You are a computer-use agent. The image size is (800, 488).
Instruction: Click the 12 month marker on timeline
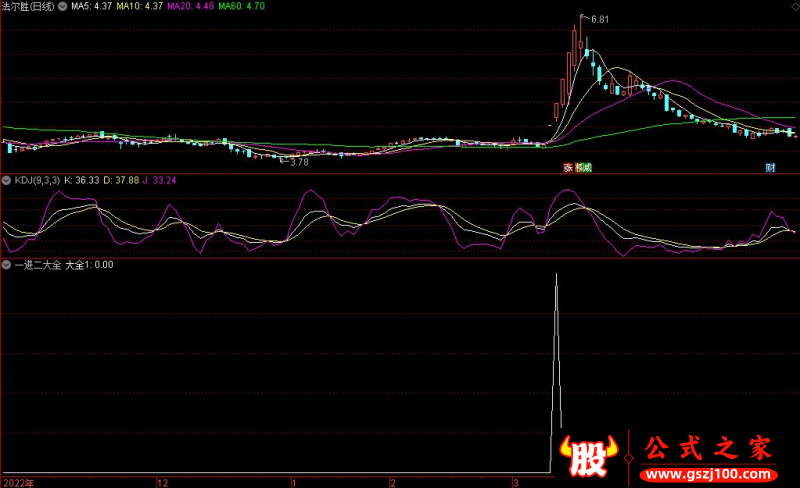162,481
